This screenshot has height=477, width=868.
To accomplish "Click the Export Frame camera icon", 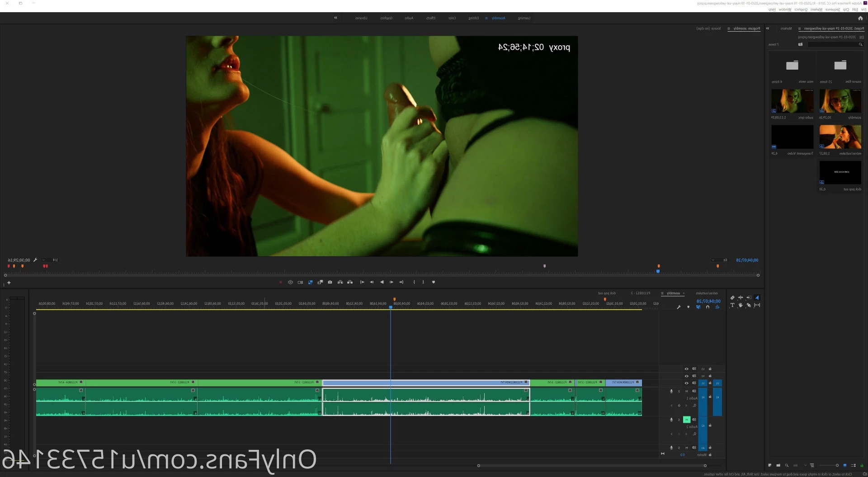I will tap(330, 282).
